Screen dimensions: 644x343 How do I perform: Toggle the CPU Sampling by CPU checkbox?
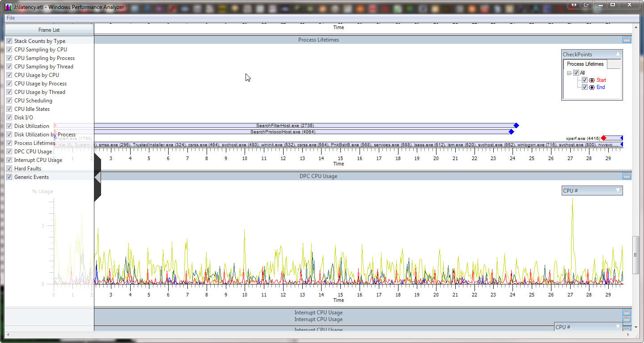9,50
